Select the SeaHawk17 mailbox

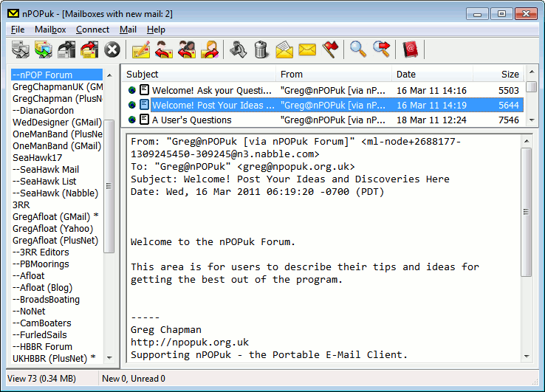[57, 157]
